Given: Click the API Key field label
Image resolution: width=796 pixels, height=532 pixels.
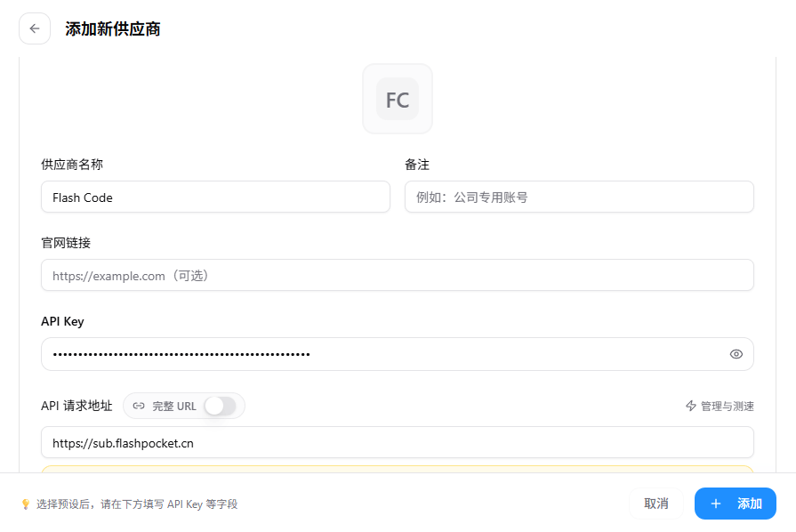Looking at the screenshot, I should pyautogui.click(x=62, y=321).
